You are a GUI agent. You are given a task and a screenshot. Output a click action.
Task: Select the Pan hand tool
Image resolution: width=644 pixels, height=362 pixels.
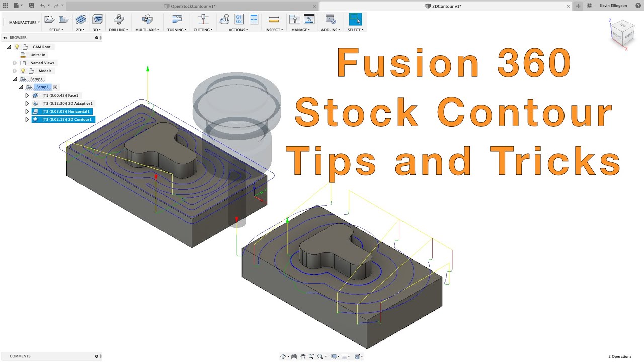pos(303,356)
